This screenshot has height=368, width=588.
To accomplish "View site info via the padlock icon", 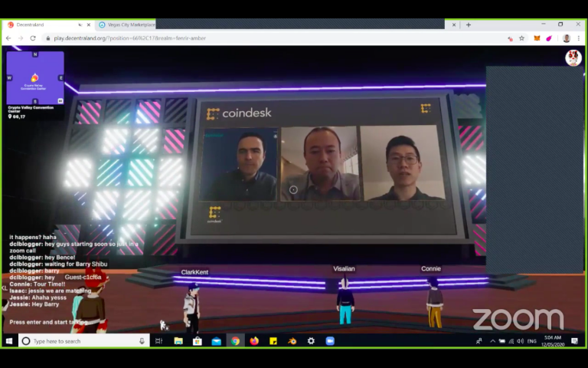I will tap(48, 38).
